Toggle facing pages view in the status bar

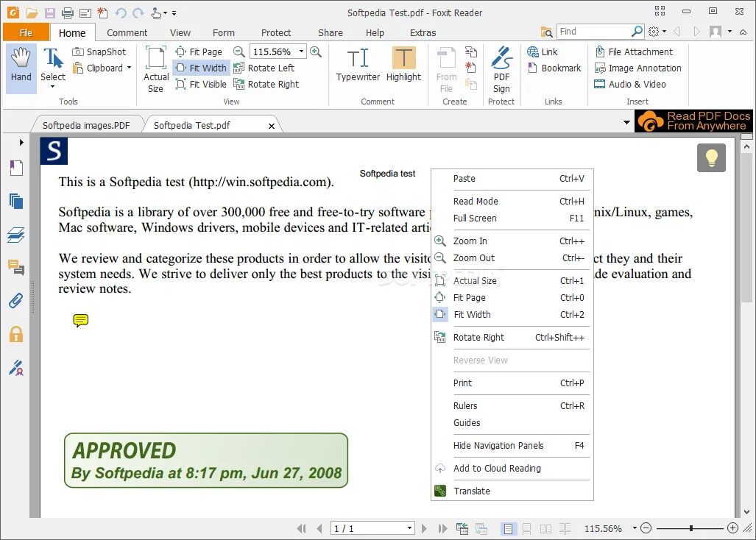point(545,529)
